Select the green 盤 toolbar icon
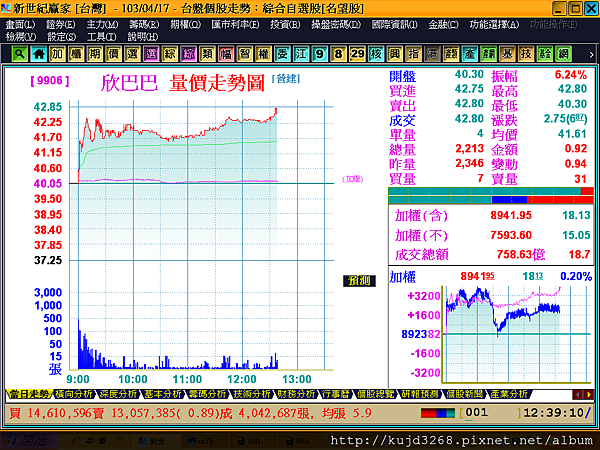Viewport: 600px width, 450px height. pos(545,54)
